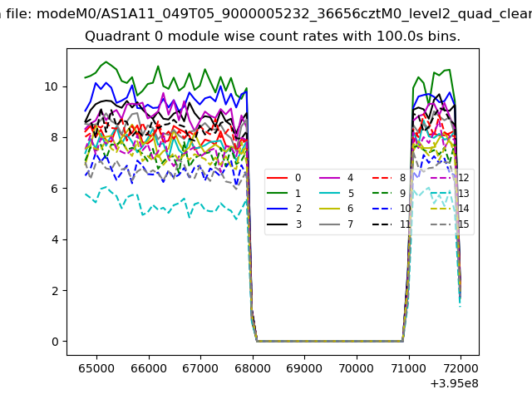Click the green legend entry for module 1

[279, 194]
